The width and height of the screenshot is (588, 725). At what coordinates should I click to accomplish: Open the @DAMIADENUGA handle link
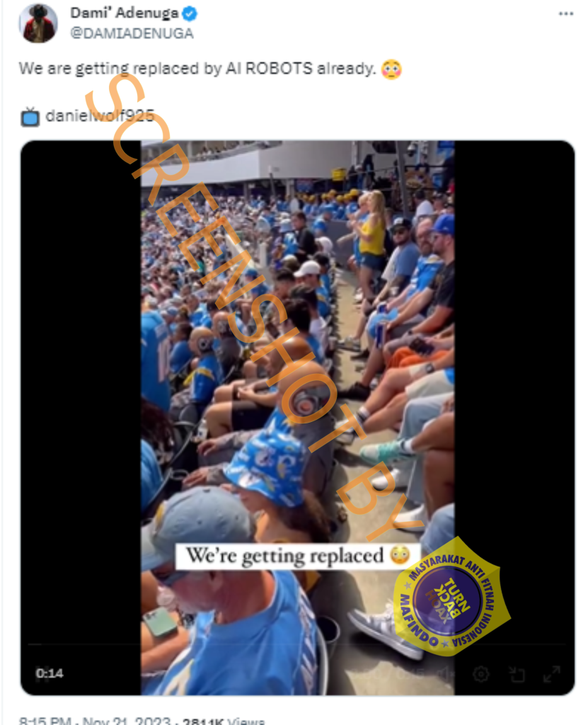tap(132, 33)
